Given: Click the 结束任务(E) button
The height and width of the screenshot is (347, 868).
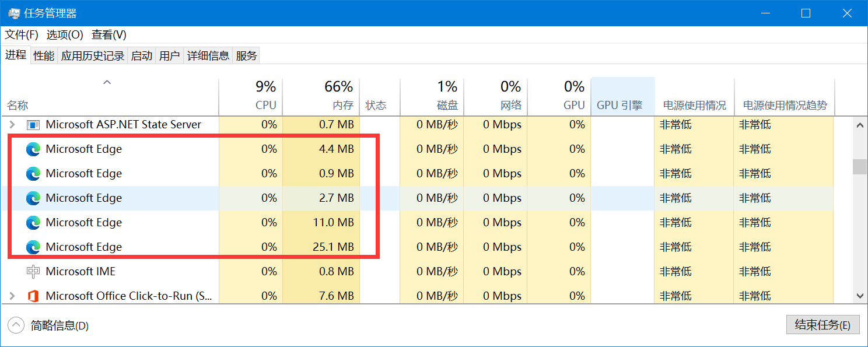Looking at the screenshot, I should click(x=822, y=325).
